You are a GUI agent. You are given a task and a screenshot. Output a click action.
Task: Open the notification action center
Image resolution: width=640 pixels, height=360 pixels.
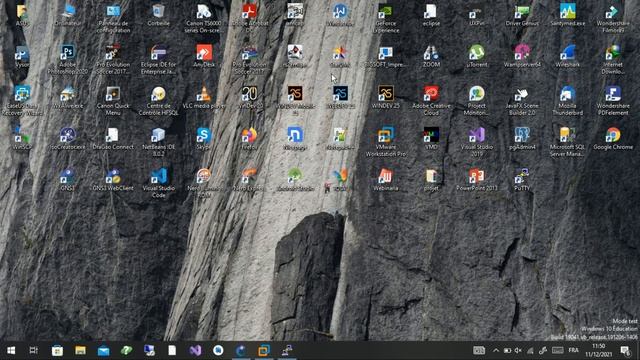pyautogui.click(x=625, y=350)
